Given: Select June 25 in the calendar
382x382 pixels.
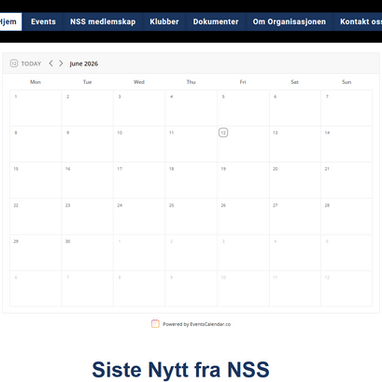Looking at the screenshot, I should (191, 217).
